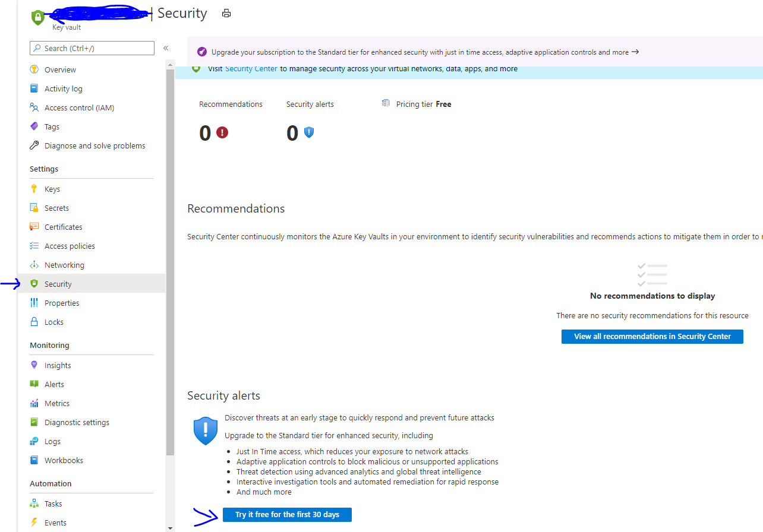
Task: Click the Secrets icon
Action: pyautogui.click(x=34, y=208)
